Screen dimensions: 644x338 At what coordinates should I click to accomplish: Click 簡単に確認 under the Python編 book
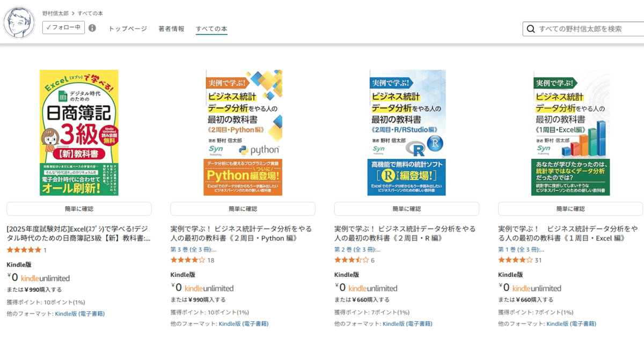tap(243, 209)
